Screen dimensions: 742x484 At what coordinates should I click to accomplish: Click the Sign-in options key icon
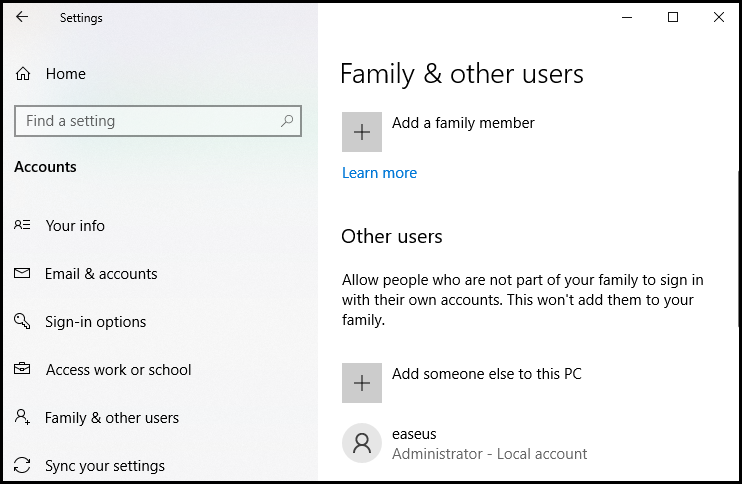pyautogui.click(x=22, y=322)
